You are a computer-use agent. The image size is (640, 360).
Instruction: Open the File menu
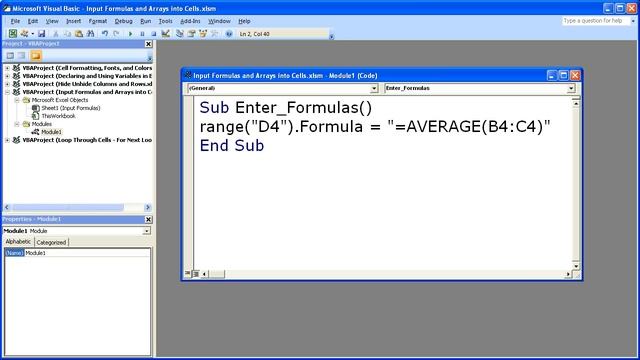[15, 21]
